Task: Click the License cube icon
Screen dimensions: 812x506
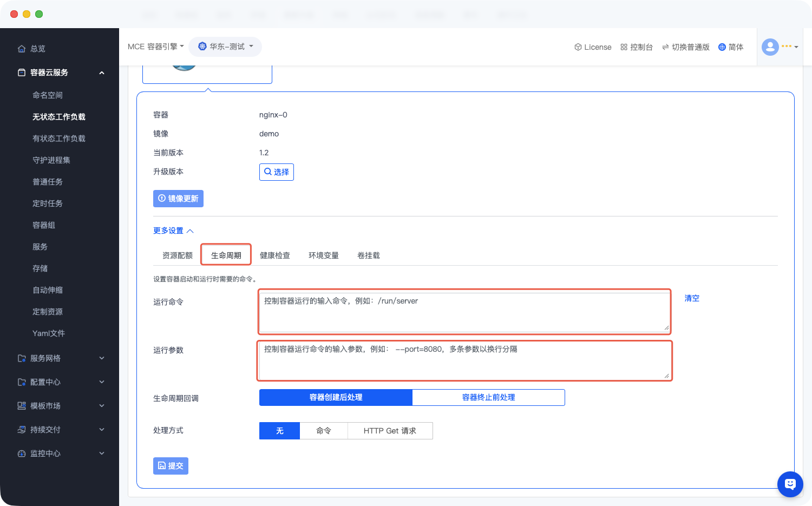Action: pyautogui.click(x=578, y=47)
